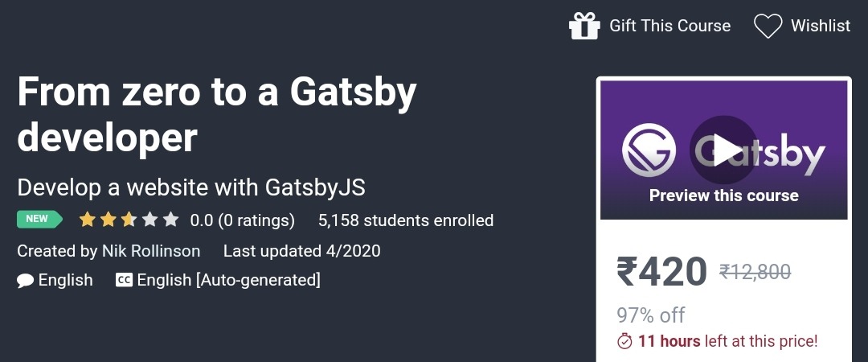Click the first gold rating star
This screenshot has height=362, width=868.
pyautogui.click(x=87, y=220)
